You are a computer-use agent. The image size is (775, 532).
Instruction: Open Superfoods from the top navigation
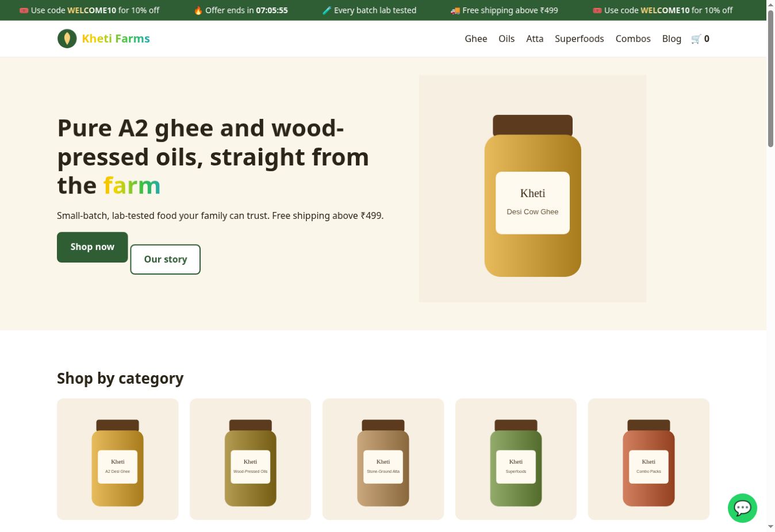[580, 38]
